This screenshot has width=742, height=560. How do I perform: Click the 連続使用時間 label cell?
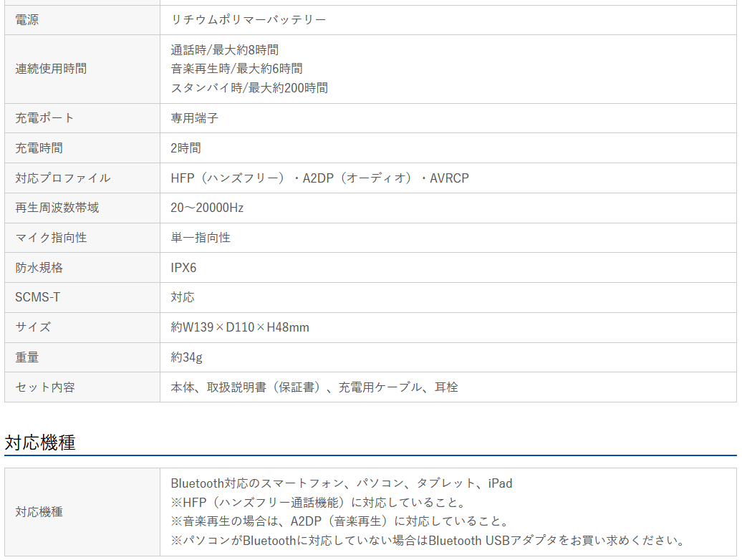point(51,69)
